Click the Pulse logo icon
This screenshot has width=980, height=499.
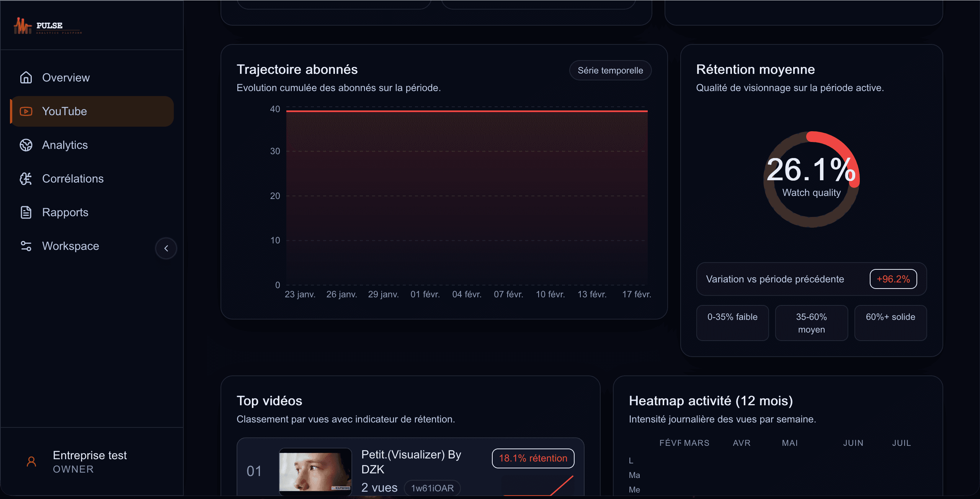22,26
